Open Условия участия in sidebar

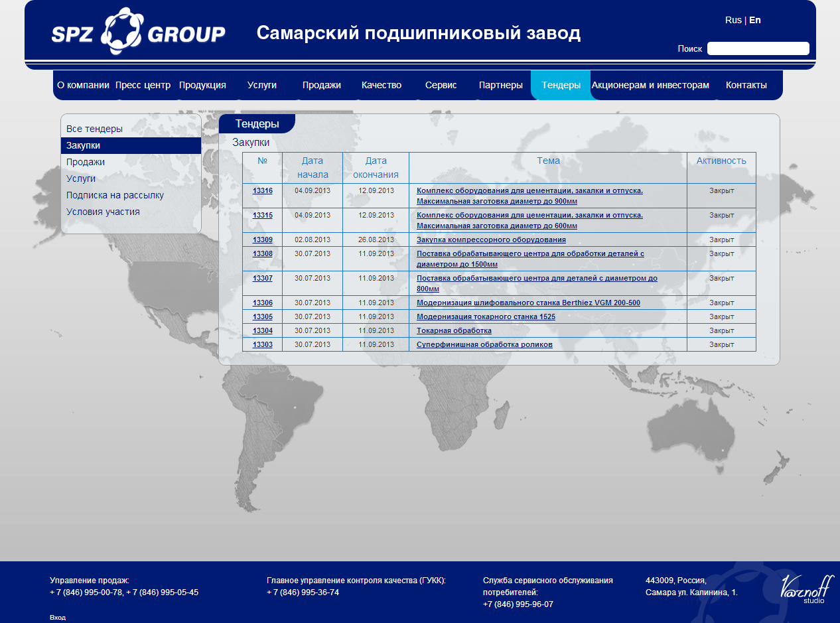coord(103,212)
